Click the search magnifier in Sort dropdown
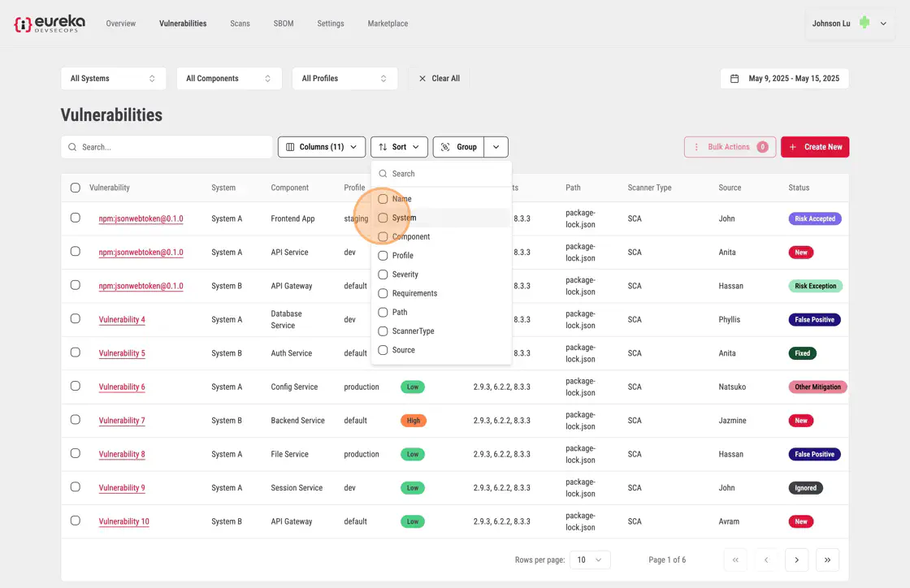Viewport: 910px width, 588px height. (383, 174)
